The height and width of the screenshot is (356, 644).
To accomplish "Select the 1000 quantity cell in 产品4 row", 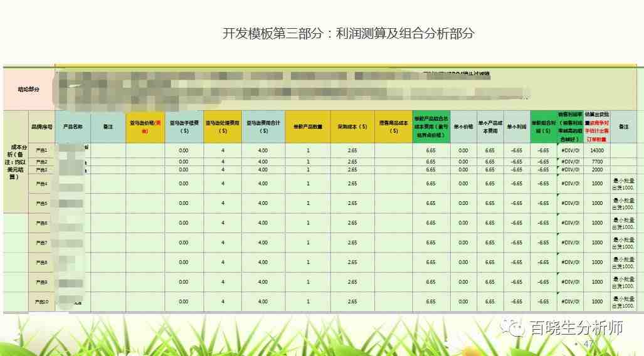I will [x=597, y=184].
